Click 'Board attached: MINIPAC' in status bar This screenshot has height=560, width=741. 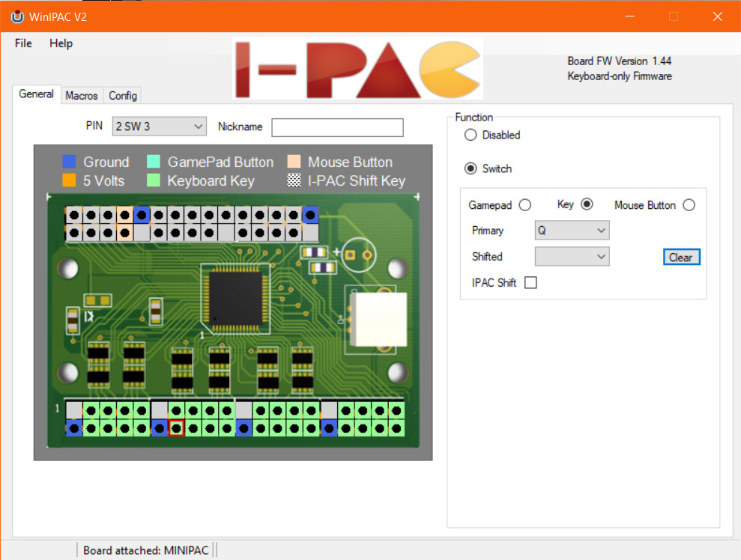coord(145,550)
